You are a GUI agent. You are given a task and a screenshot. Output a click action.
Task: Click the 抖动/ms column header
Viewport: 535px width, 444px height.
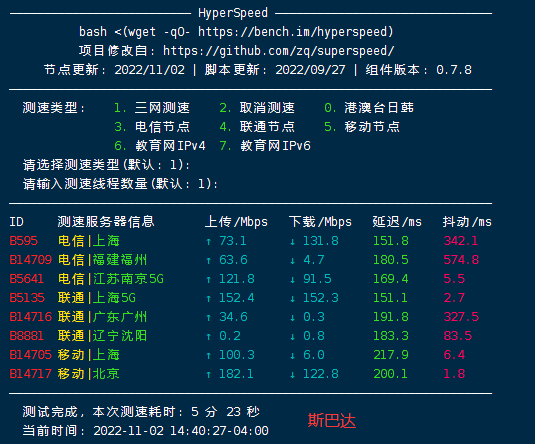pyautogui.click(x=467, y=222)
